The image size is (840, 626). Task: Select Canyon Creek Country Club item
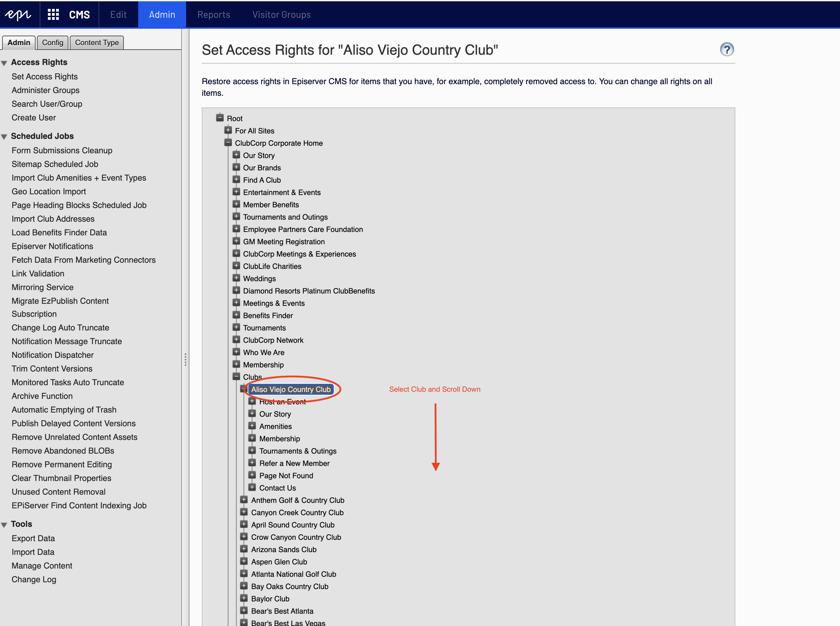[298, 512]
